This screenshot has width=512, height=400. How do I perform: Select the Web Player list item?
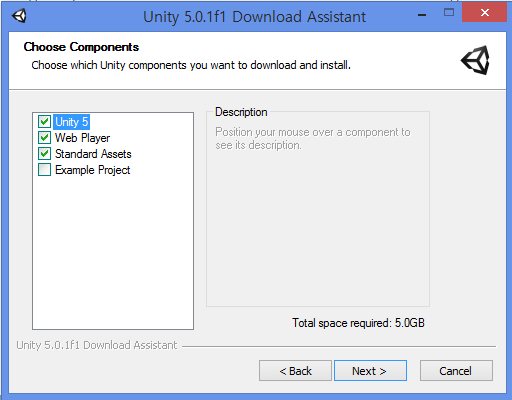tap(82, 138)
